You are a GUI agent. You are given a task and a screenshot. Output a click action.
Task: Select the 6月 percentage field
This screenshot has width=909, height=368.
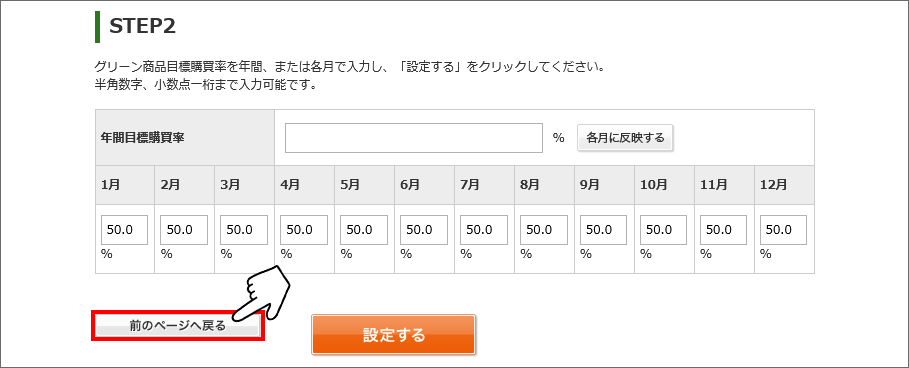click(424, 230)
